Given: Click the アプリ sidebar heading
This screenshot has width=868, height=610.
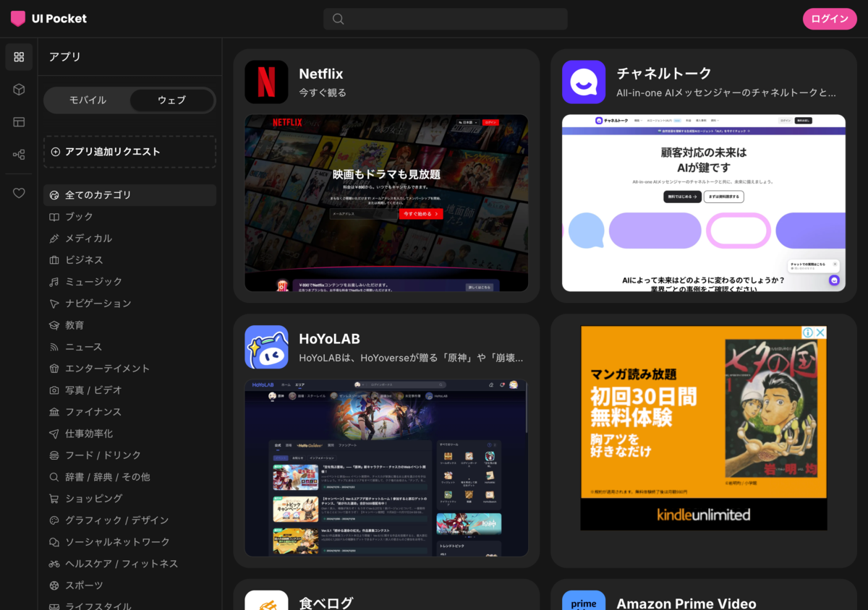Looking at the screenshot, I should pos(65,57).
